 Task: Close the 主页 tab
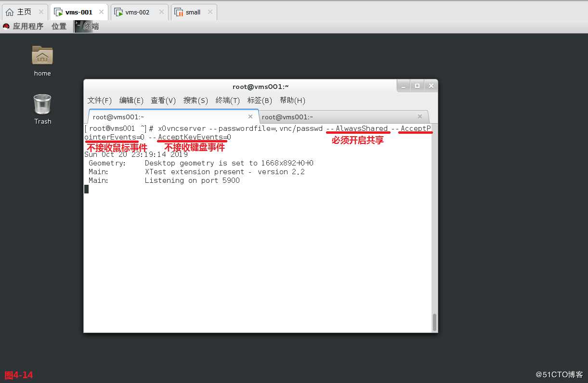click(x=41, y=12)
